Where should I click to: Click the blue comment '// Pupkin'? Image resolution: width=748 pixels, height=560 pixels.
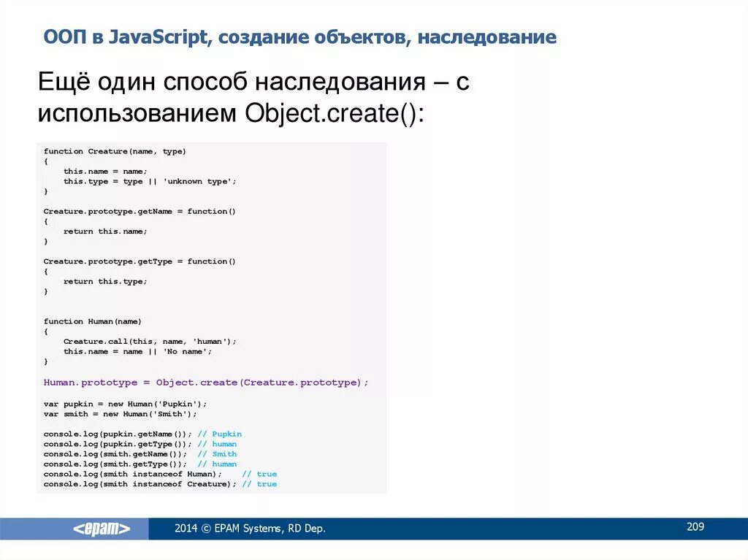[220, 434]
